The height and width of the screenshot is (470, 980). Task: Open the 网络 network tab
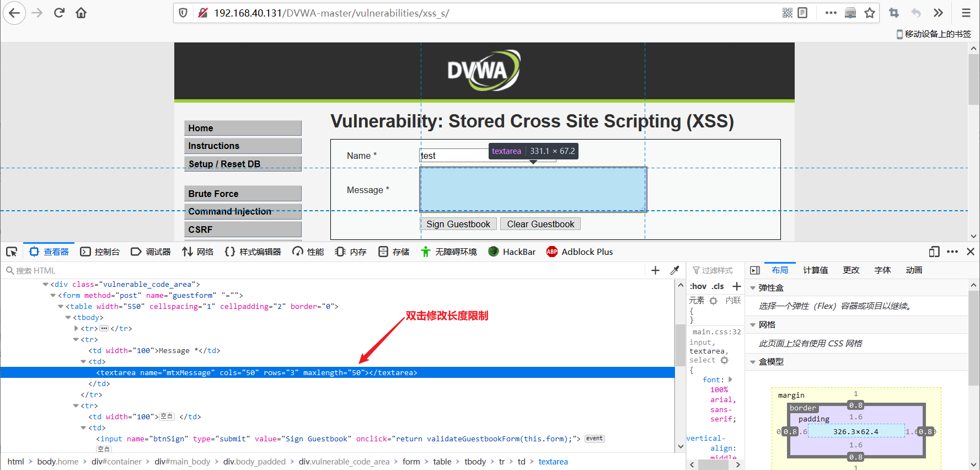(198, 252)
